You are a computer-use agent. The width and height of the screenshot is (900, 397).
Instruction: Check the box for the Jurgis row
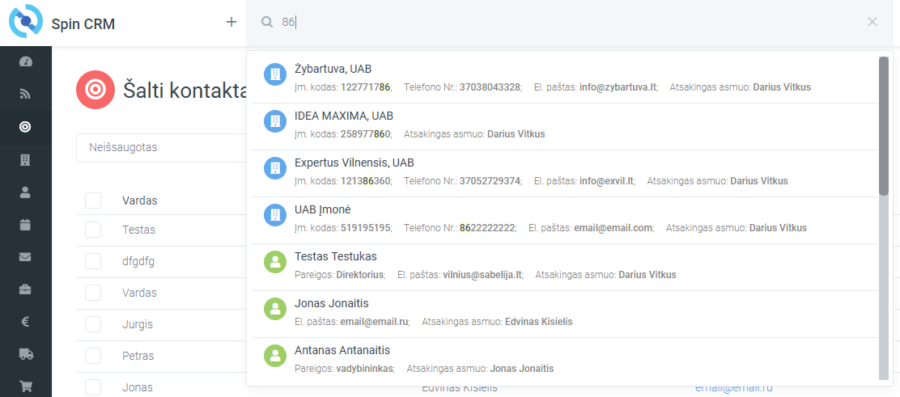[x=93, y=325]
